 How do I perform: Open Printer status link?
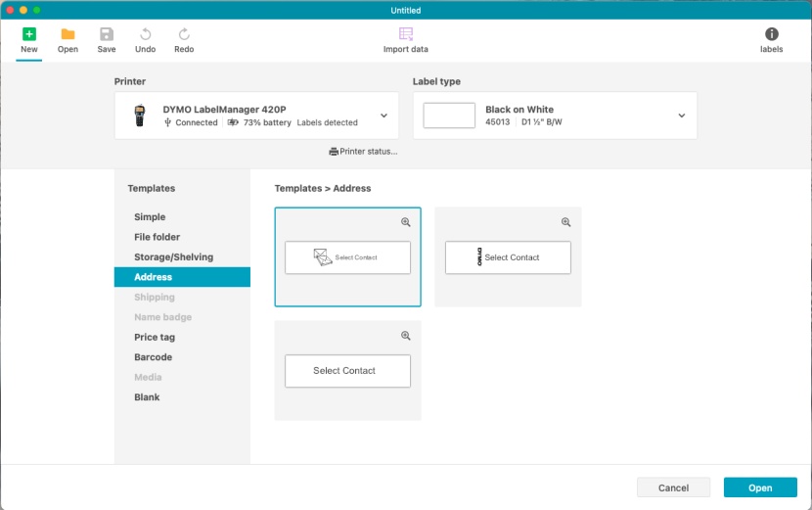pyautogui.click(x=364, y=152)
